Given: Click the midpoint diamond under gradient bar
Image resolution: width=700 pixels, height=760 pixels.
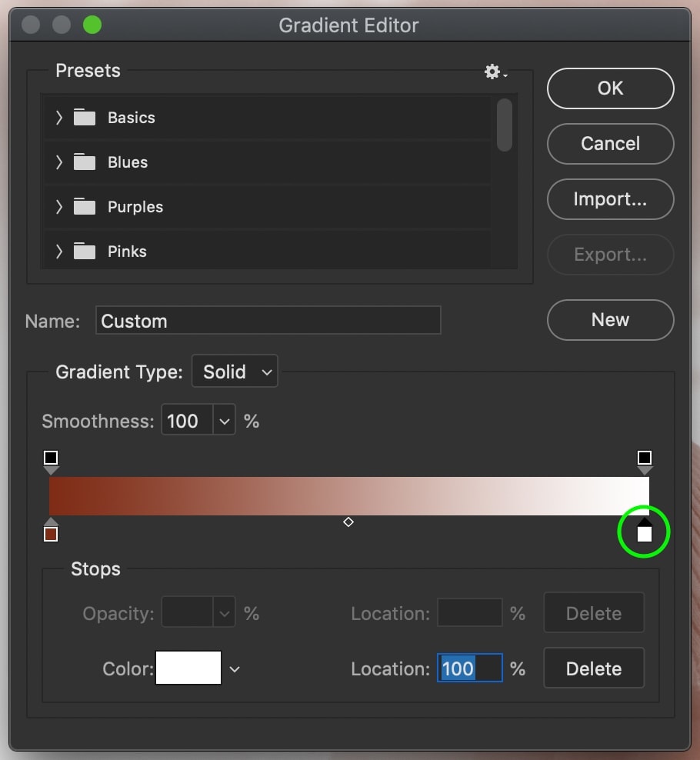Looking at the screenshot, I should click(x=348, y=522).
